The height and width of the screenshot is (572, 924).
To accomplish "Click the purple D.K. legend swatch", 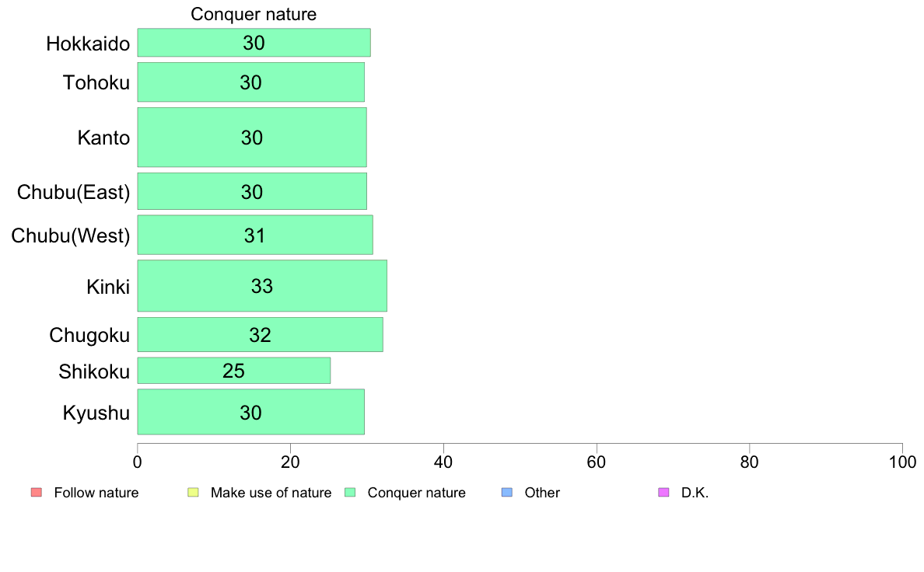I will tap(663, 493).
